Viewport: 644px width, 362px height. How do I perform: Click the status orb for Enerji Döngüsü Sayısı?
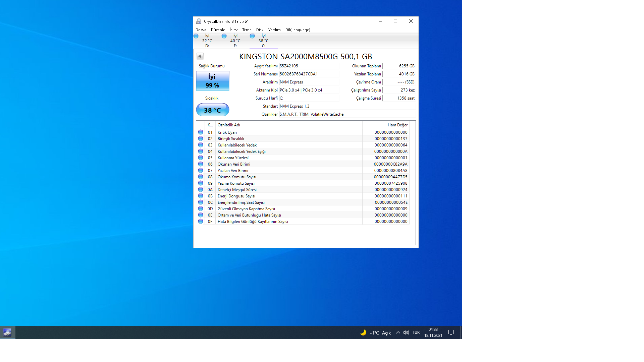click(x=201, y=196)
